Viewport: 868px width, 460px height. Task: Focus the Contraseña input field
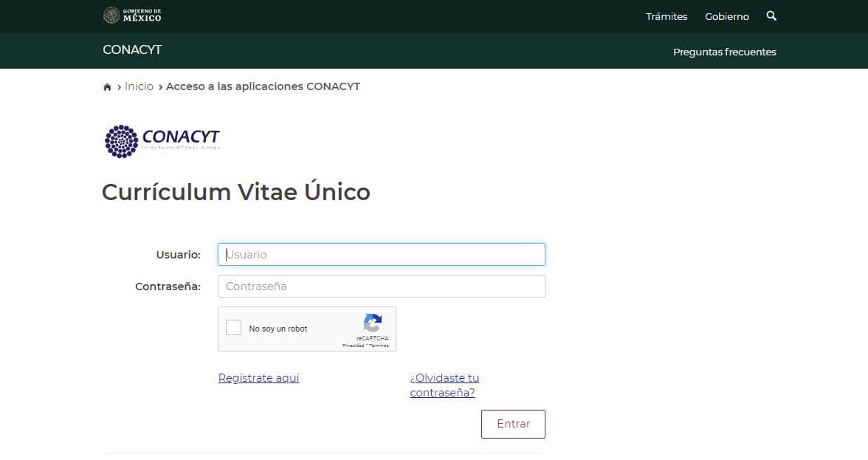point(382,286)
